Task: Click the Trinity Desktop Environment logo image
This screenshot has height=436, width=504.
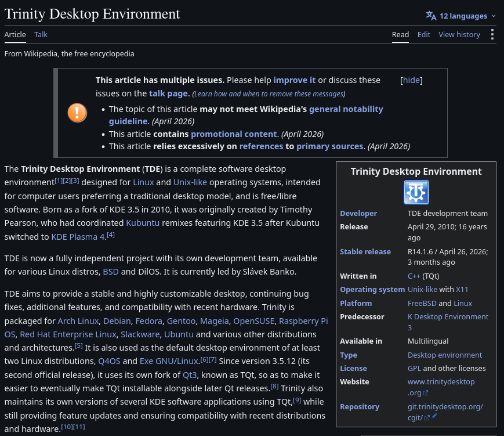Action: (x=416, y=192)
